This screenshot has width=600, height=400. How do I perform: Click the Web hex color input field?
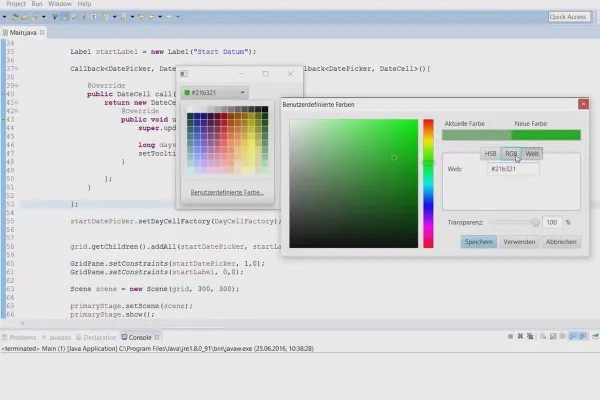tap(513, 170)
